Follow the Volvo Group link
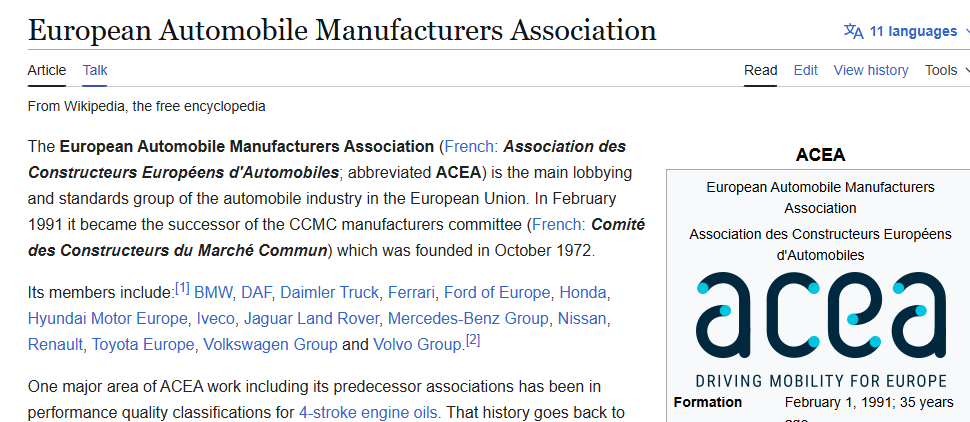 pyautogui.click(x=418, y=345)
